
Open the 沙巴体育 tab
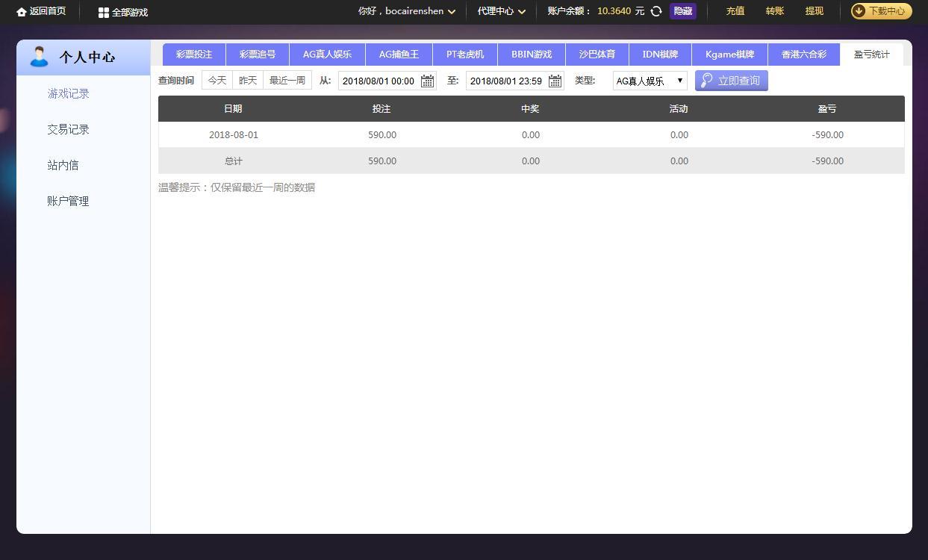click(597, 55)
